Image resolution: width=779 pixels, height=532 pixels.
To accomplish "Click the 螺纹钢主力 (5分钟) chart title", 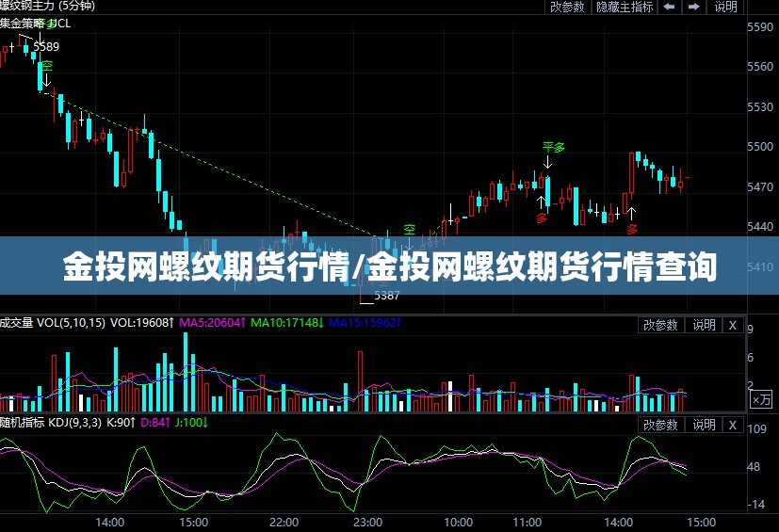I will (47, 6).
